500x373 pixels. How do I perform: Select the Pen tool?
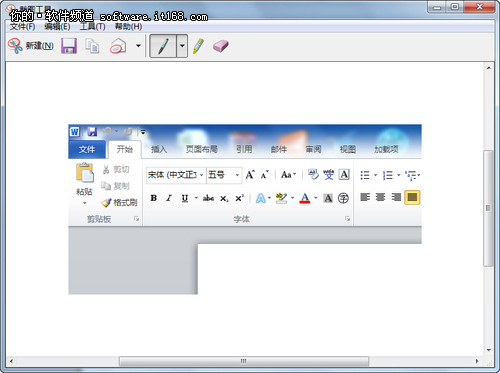click(163, 46)
